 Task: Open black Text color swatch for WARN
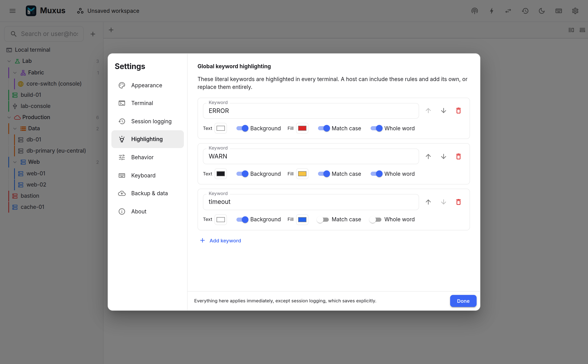tap(220, 174)
